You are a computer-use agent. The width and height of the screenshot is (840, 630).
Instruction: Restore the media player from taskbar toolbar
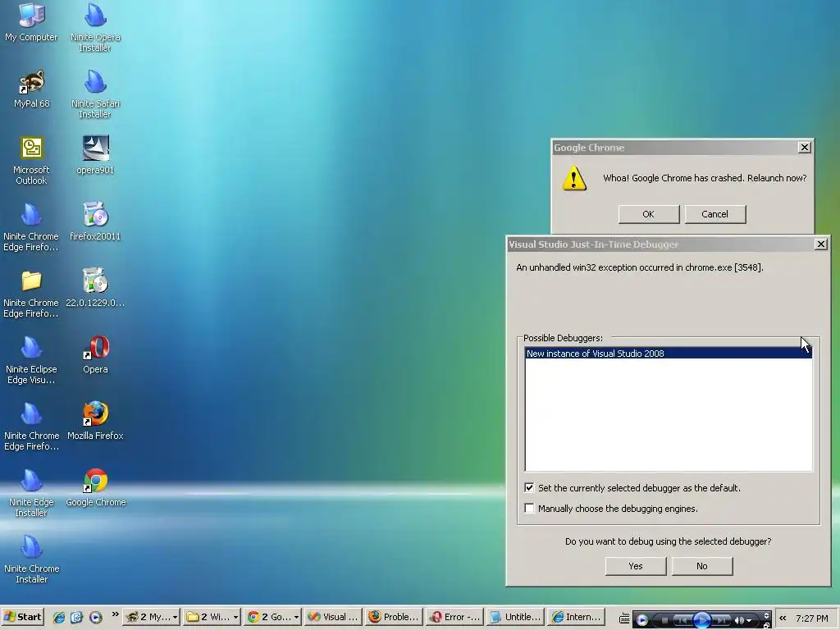pos(766,626)
